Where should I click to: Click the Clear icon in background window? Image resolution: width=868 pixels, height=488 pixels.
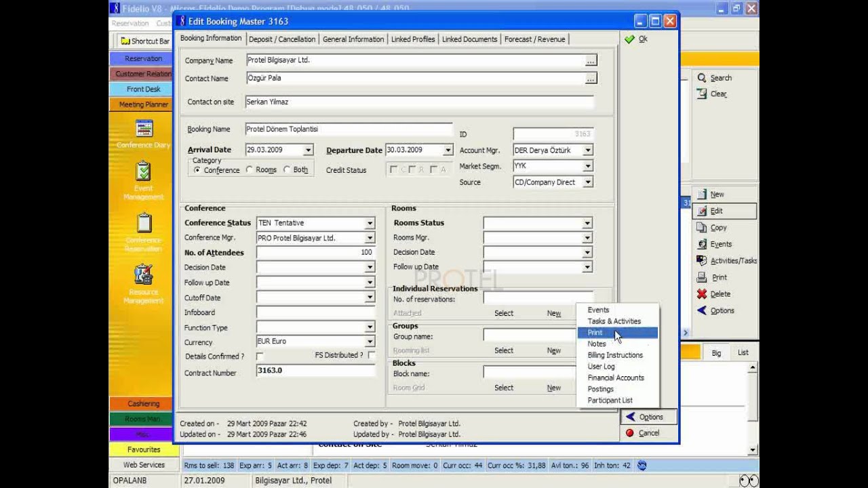pyautogui.click(x=702, y=94)
